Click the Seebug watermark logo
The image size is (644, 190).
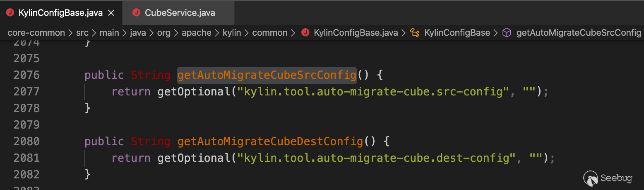608,178
